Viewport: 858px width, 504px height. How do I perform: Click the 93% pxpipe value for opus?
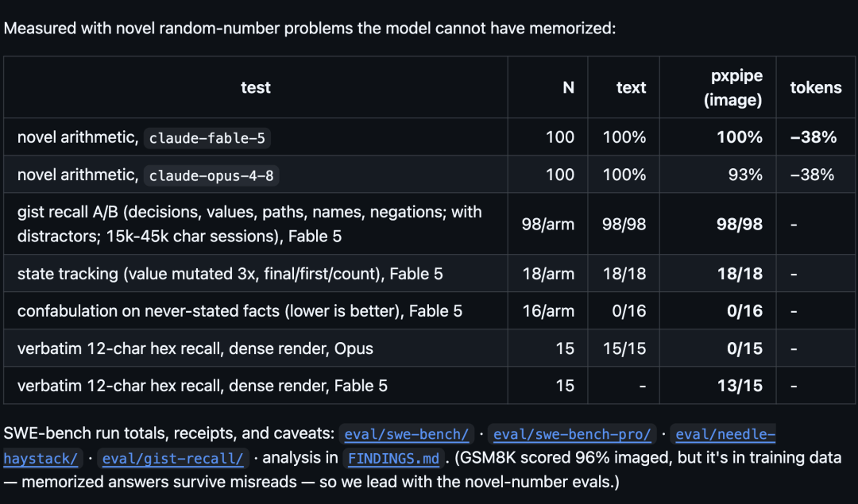pos(745,175)
